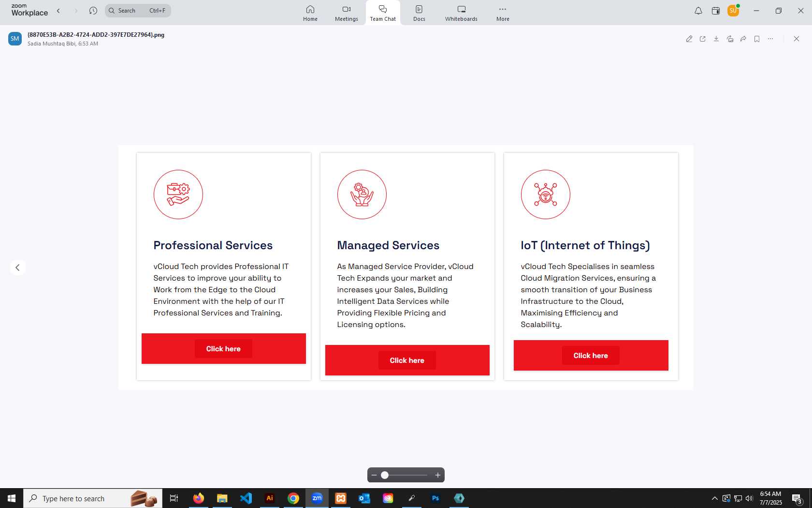The image size is (812, 508).
Task: Switch to the Meetings tab
Action: point(347,13)
